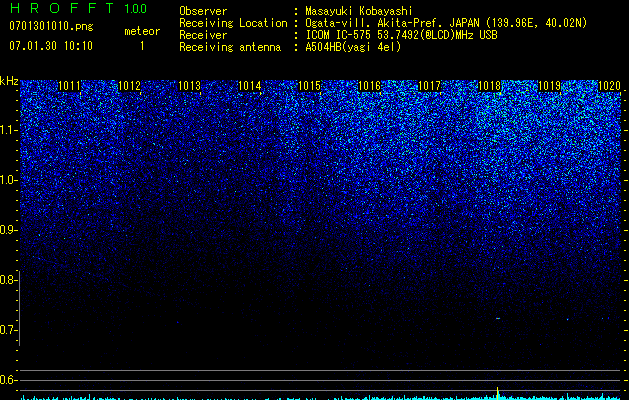Click the meteor count value 1
The width and height of the screenshot is (629, 400).
(x=142, y=46)
